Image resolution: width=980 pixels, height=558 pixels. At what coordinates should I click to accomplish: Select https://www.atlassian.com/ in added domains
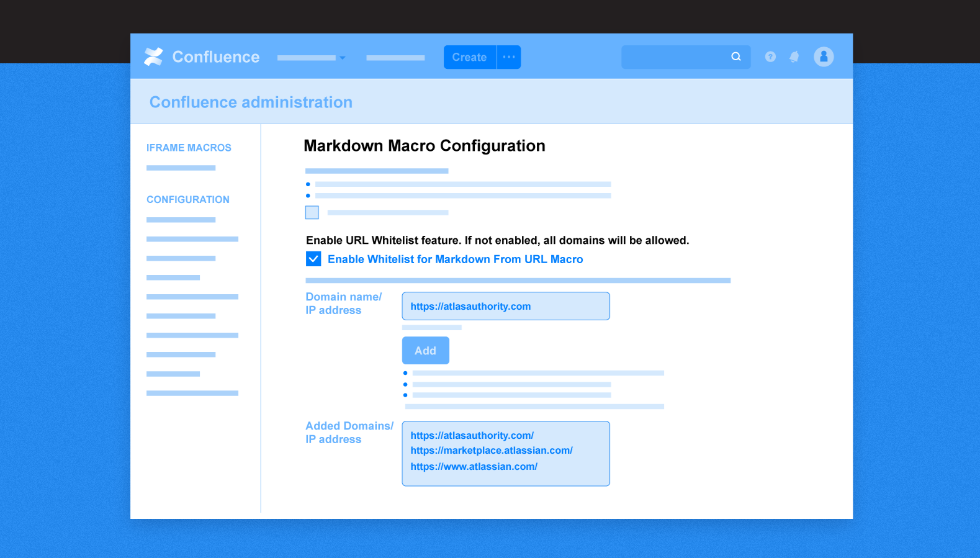pyautogui.click(x=474, y=467)
